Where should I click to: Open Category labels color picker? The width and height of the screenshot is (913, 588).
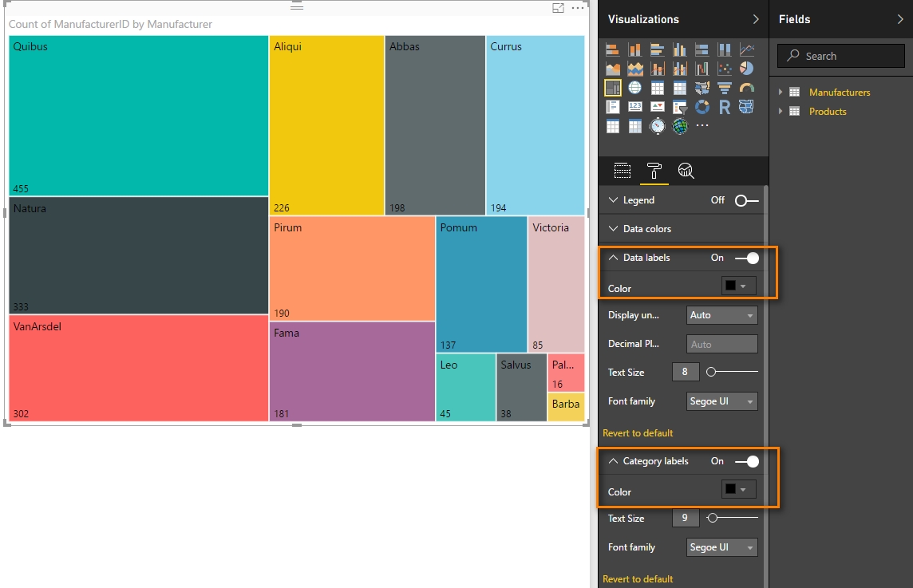point(738,489)
